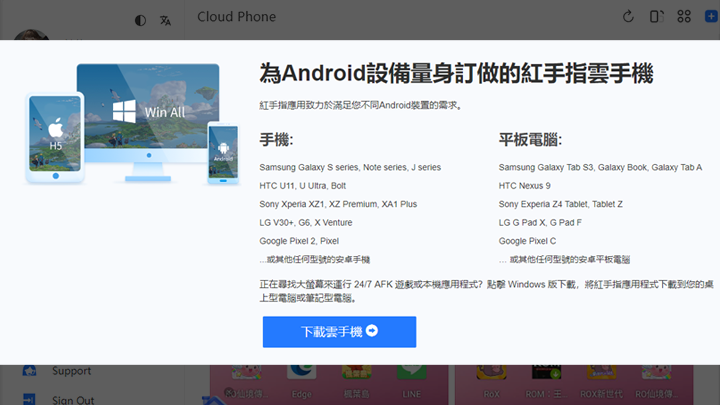Image resolution: width=720 pixels, height=405 pixels.
Task: Click the Cloud Phone header title
Action: point(236,17)
